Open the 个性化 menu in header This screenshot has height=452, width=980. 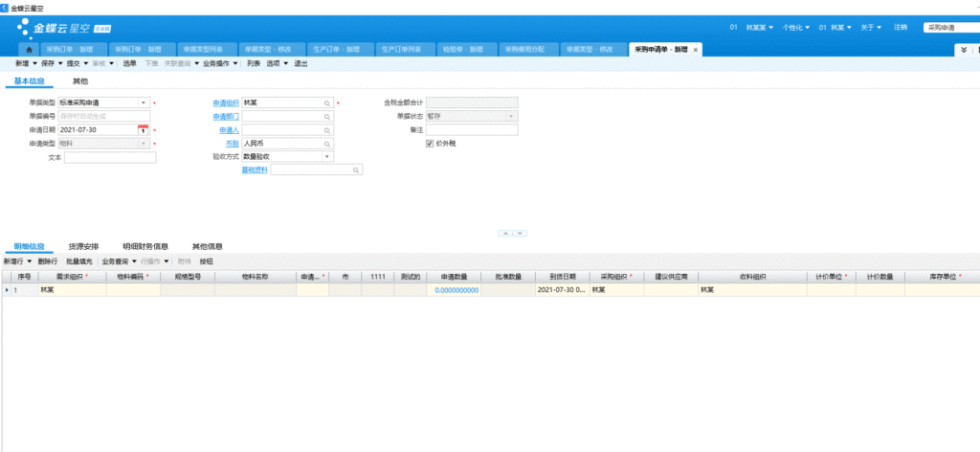pyautogui.click(x=796, y=28)
